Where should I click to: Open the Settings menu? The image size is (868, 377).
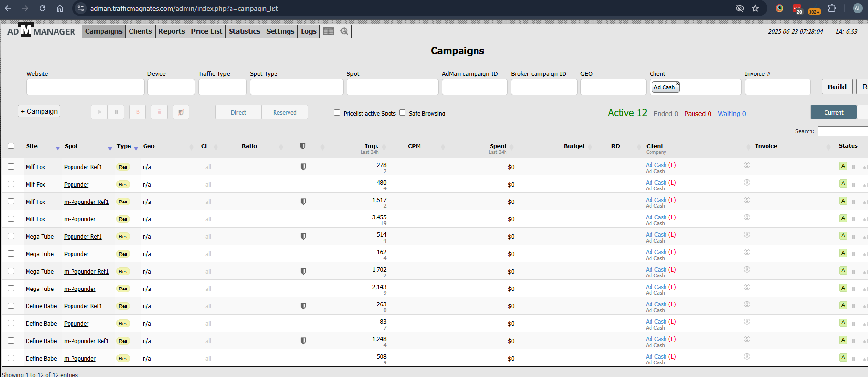pyautogui.click(x=280, y=31)
